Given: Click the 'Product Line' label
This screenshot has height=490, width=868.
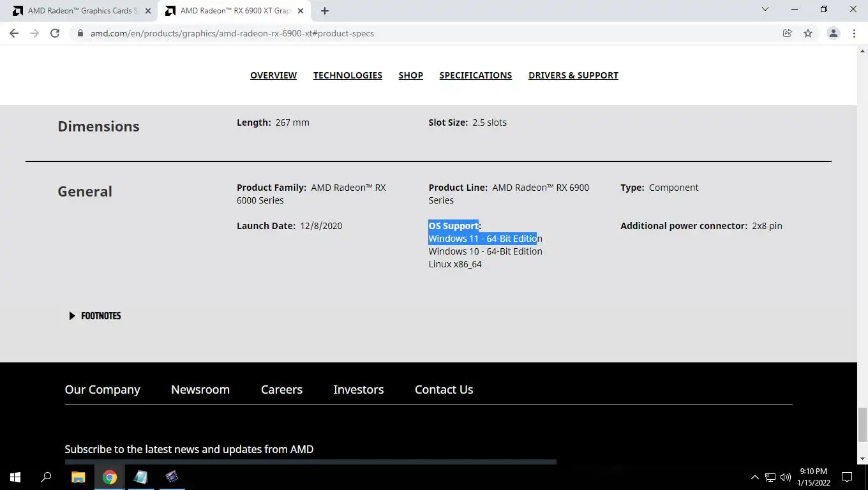Looking at the screenshot, I should (x=458, y=188).
